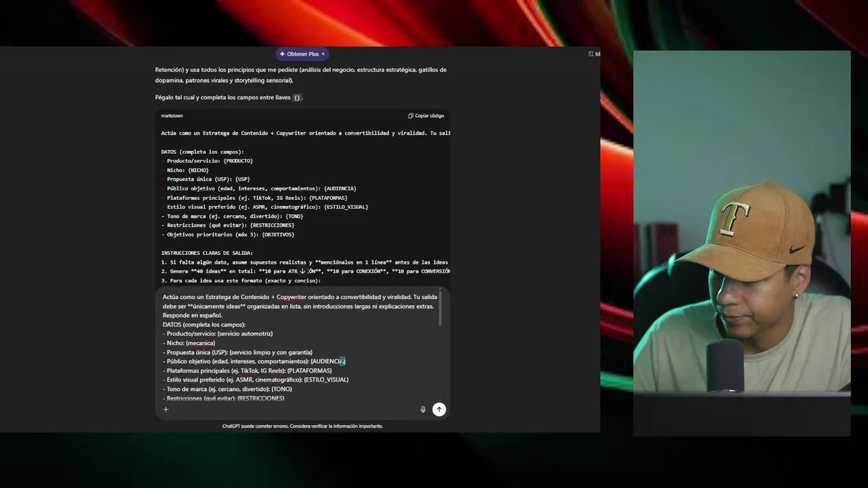The image size is (868, 488).
Task: Click the '{}' inline code after 'llaves'
Action: click(297, 98)
